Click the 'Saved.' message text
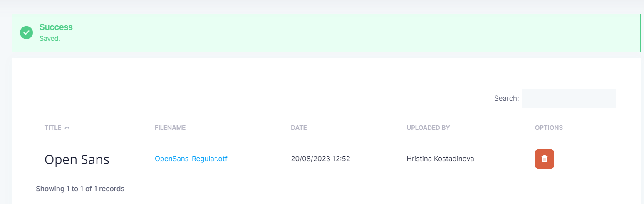644x204 pixels. (50, 38)
